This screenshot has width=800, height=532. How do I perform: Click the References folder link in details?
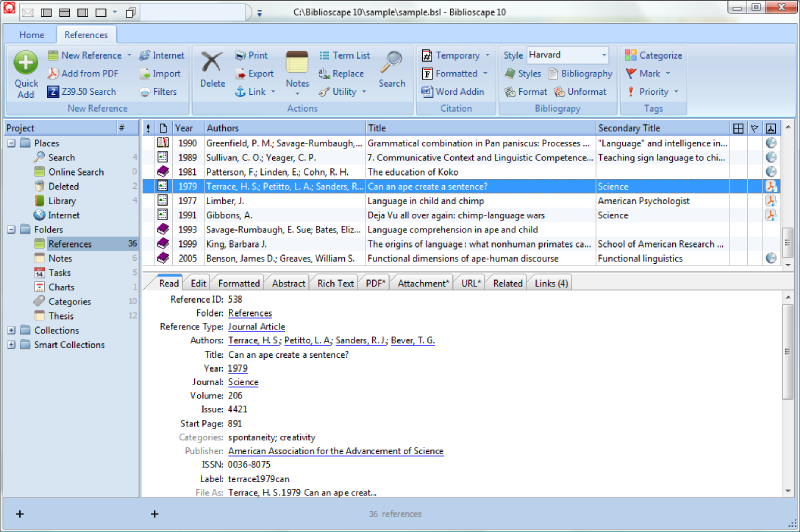[250, 313]
